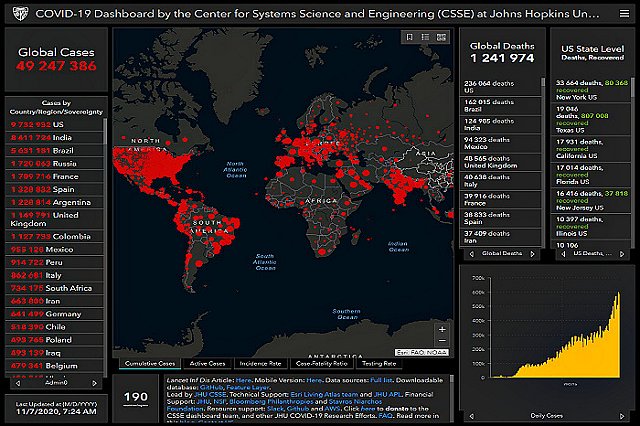The image size is (640, 426).
Task: Open the basemap gallery grid icon
Action: tap(441, 37)
